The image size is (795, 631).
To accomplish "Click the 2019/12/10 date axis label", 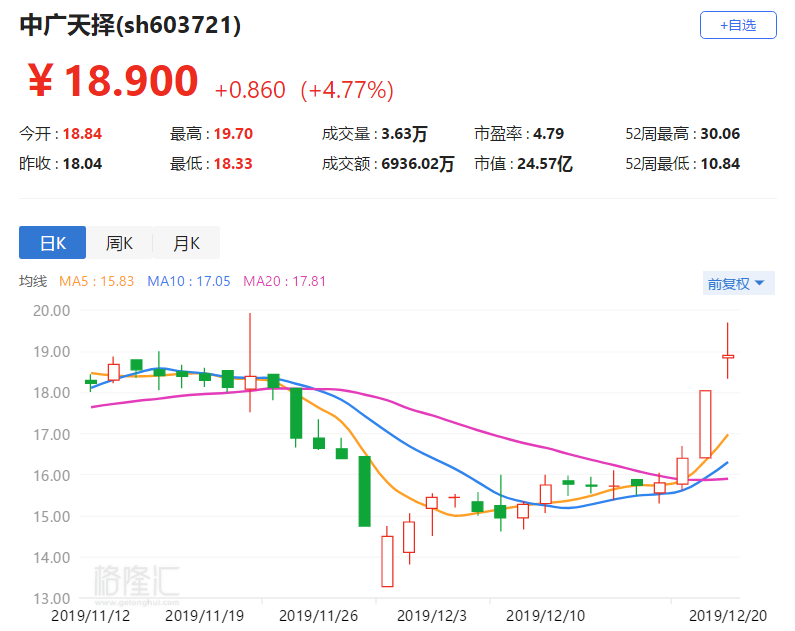I will [x=546, y=616].
